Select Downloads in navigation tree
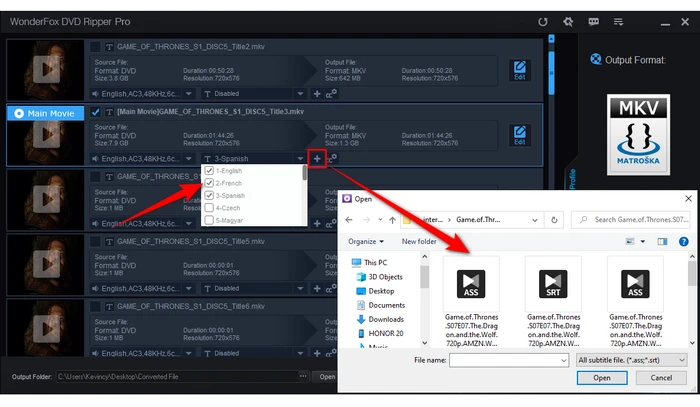 380,319
